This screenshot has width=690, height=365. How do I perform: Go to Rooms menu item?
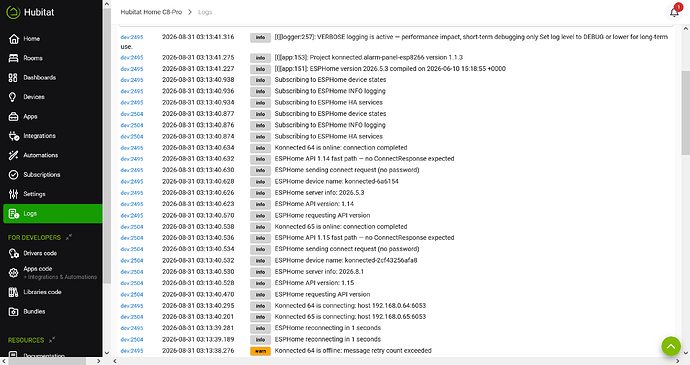[33, 58]
